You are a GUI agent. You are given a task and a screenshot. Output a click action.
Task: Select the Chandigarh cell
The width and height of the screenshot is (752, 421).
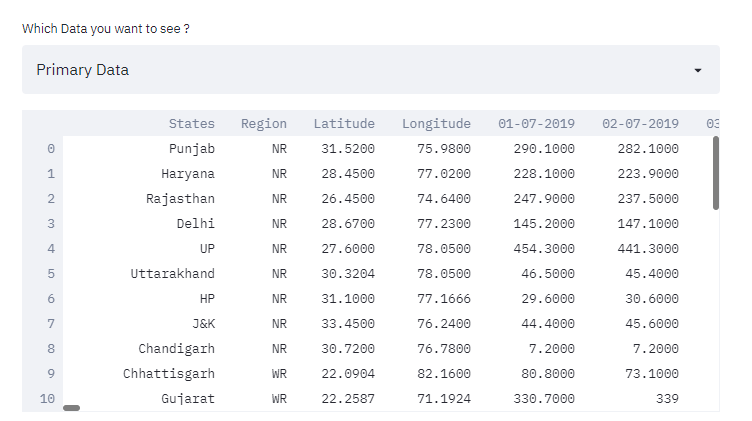176,349
